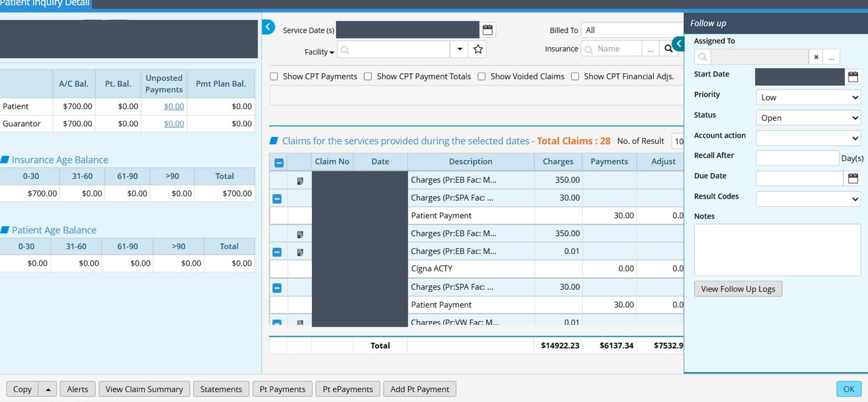Open Alerts

point(78,389)
